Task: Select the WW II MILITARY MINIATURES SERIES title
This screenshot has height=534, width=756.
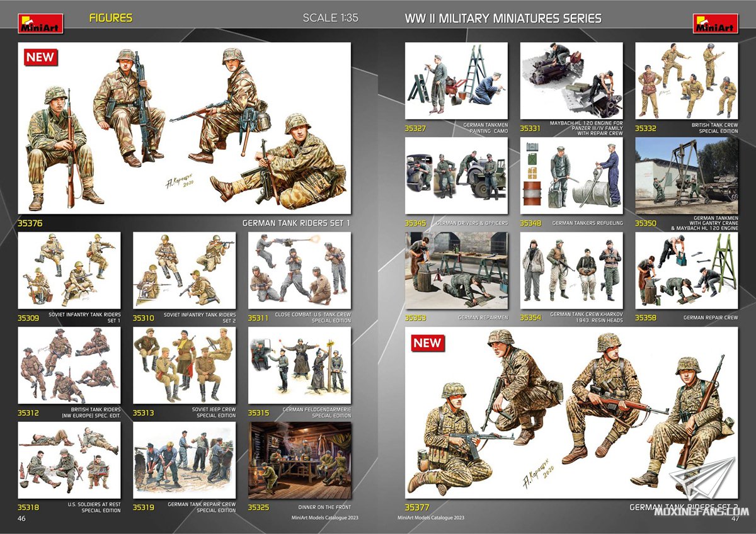Action: [503, 19]
